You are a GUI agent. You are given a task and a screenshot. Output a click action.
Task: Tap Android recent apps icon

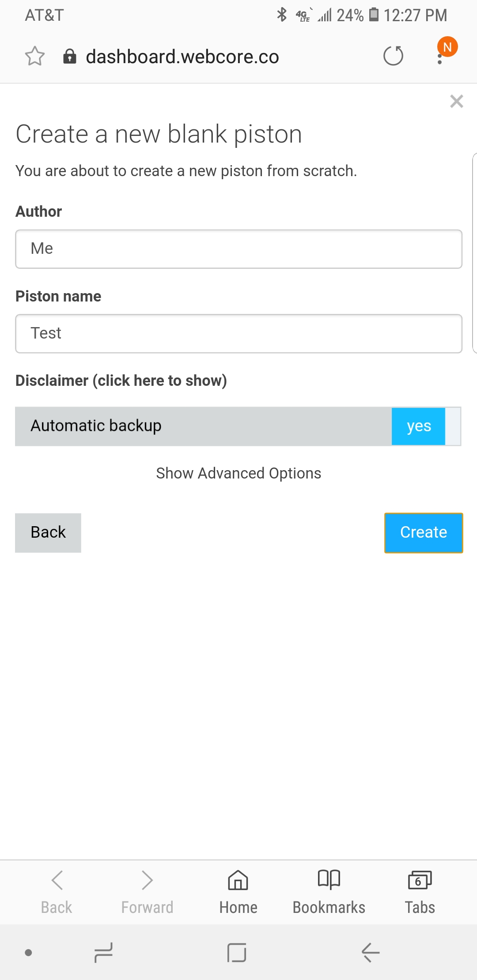(104, 953)
